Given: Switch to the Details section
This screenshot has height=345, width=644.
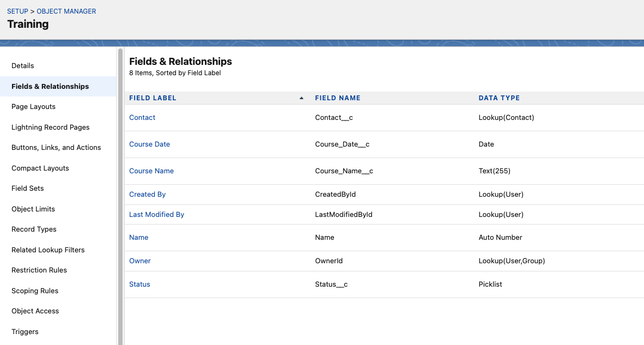Looking at the screenshot, I should (x=22, y=65).
